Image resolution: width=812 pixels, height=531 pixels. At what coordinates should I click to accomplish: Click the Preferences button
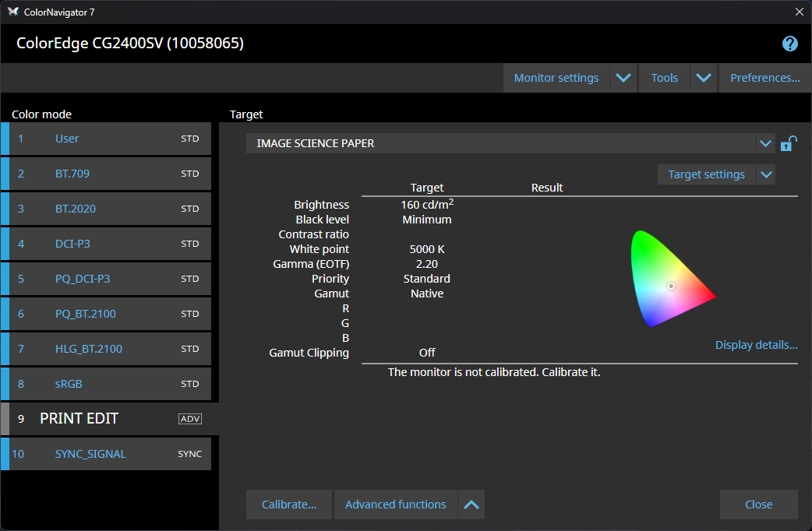pos(764,78)
